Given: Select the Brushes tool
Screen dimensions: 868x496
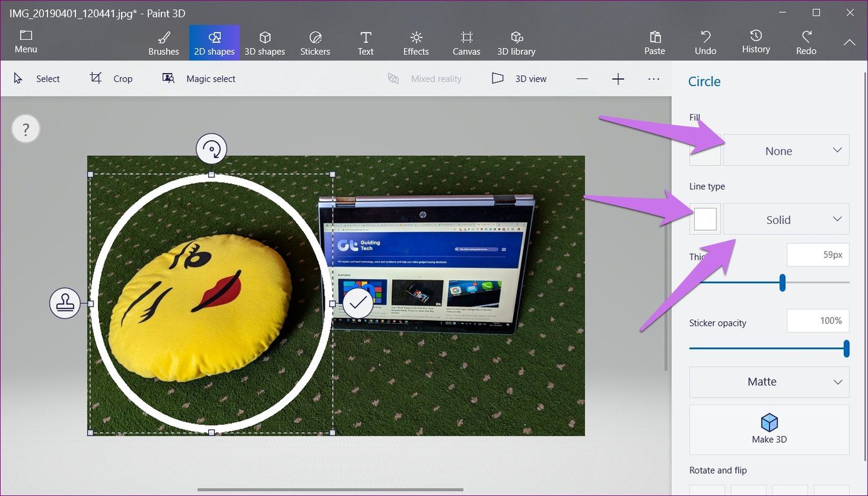Looking at the screenshot, I should (164, 43).
